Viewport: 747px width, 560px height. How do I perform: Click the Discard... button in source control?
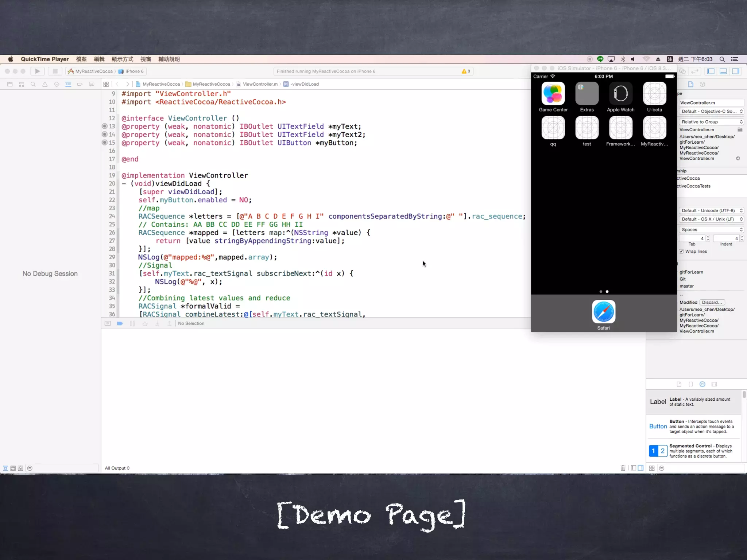point(712,302)
